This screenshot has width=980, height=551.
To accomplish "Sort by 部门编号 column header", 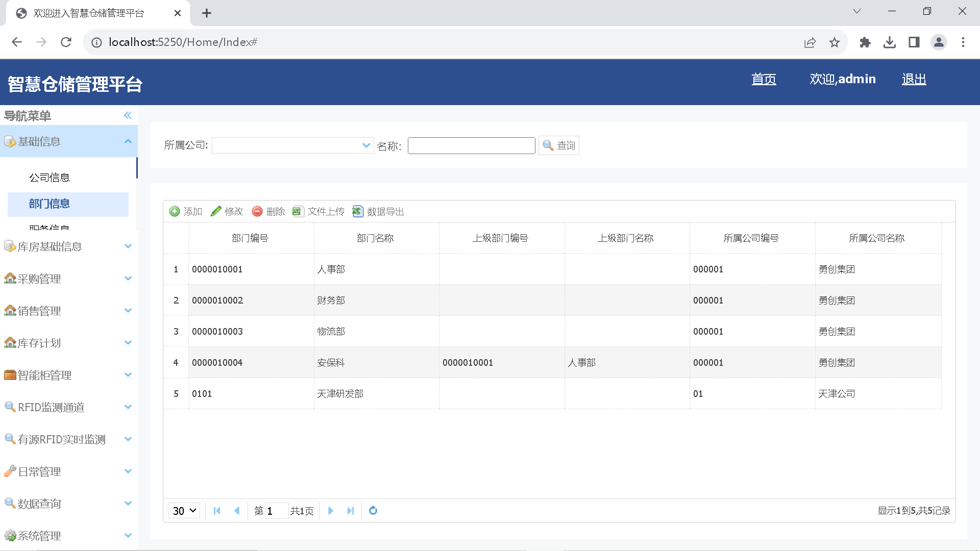I will (x=251, y=238).
